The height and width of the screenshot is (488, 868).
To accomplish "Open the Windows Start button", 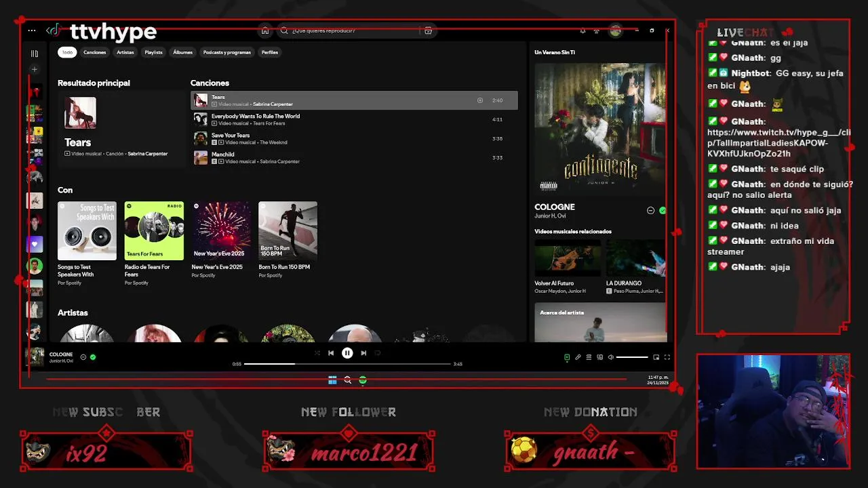I will pos(332,380).
